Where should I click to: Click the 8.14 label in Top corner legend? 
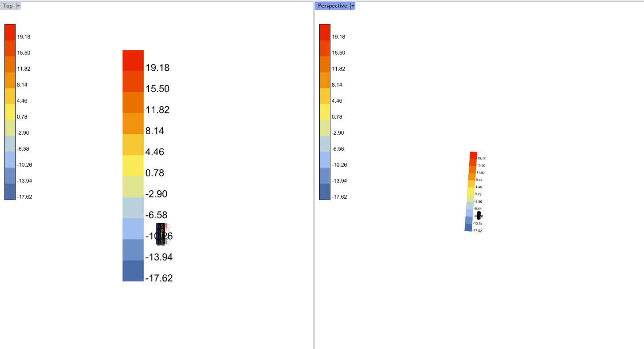click(23, 84)
